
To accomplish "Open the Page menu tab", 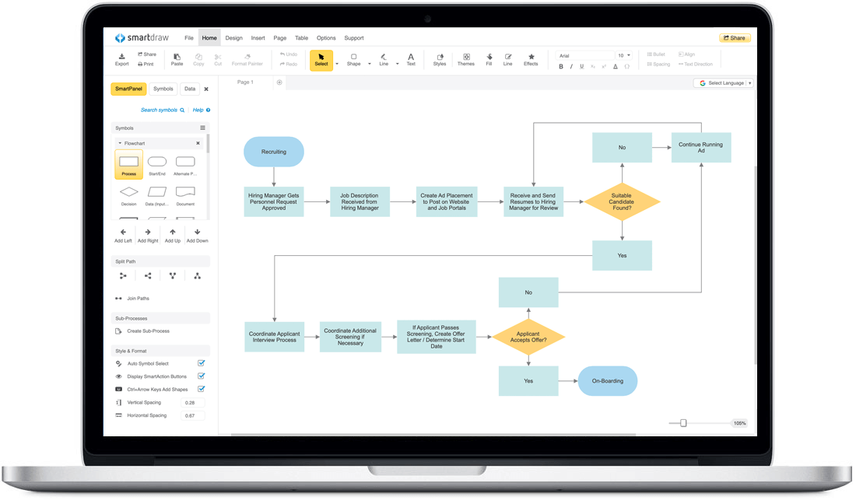I will click(x=280, y=38).
